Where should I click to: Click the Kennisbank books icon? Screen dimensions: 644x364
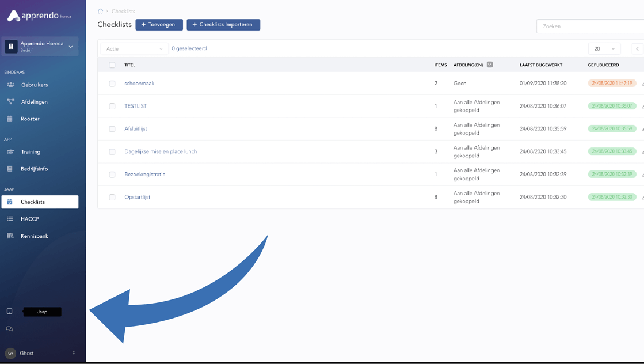click(10, 236)
